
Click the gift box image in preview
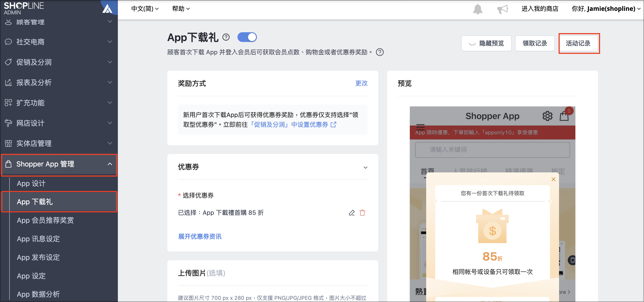pyautogui.click(x=492, y=226)
